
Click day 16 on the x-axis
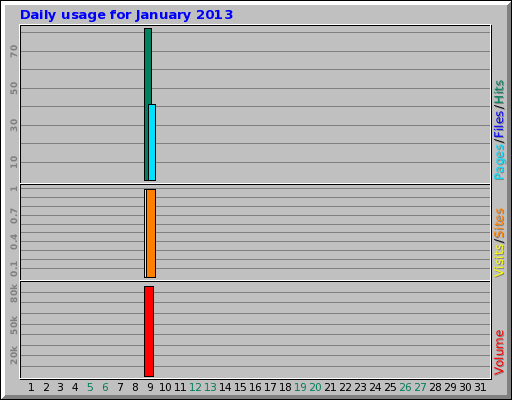[x=255, y=387]
